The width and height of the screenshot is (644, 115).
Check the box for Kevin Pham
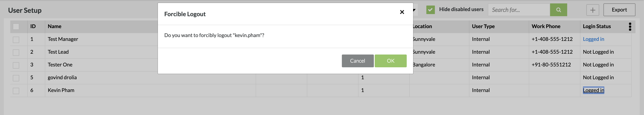(x=16, y=91)
